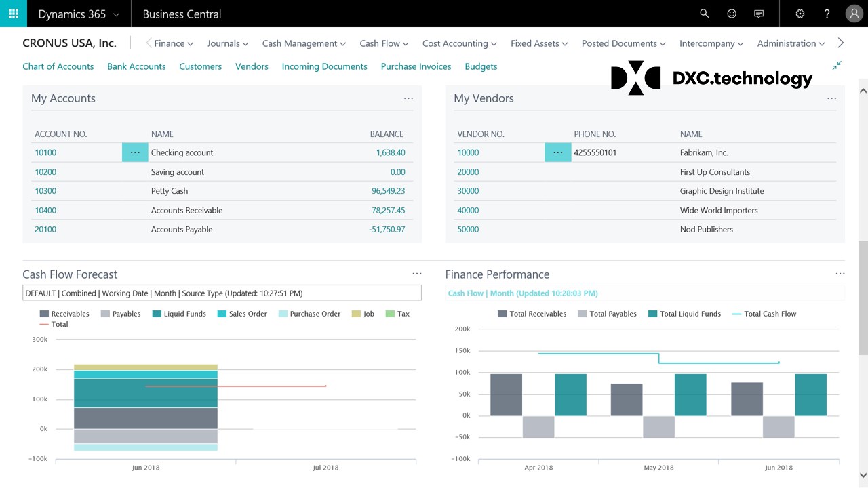Expand the Fixed Assets menu
Screen dimensions: 868x488
(539, 43)
